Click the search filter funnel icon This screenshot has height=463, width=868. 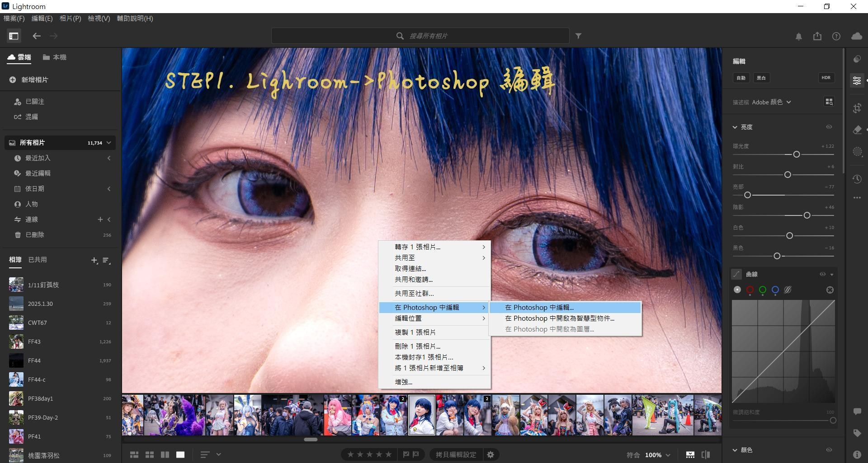[x=578, y=36]
